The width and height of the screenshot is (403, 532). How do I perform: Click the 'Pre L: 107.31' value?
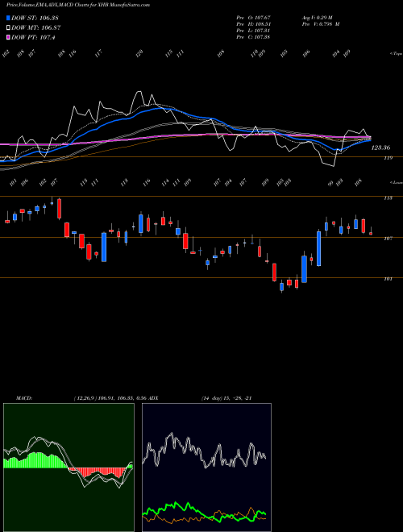click(x=253, y=31)
